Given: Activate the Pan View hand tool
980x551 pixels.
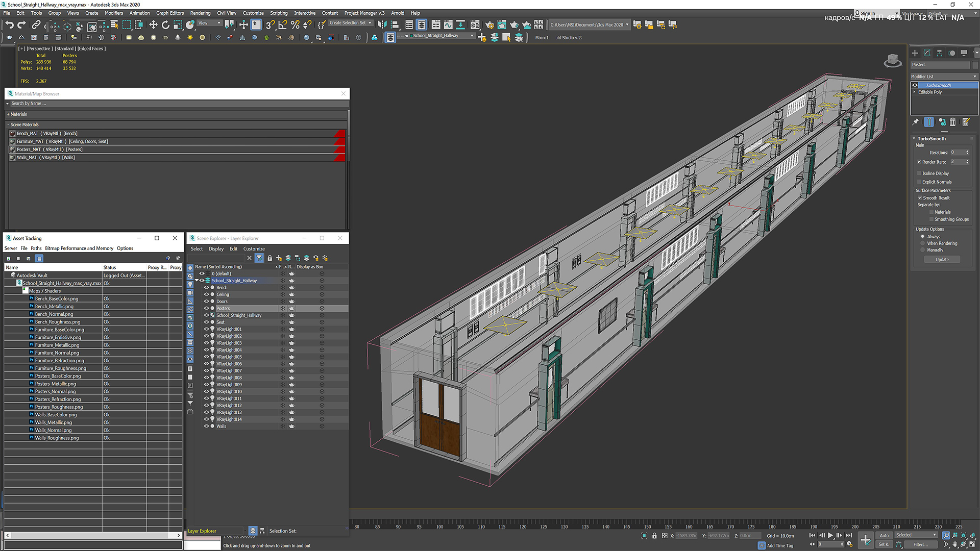Looking at the screenshot, I should pos(955,544).
